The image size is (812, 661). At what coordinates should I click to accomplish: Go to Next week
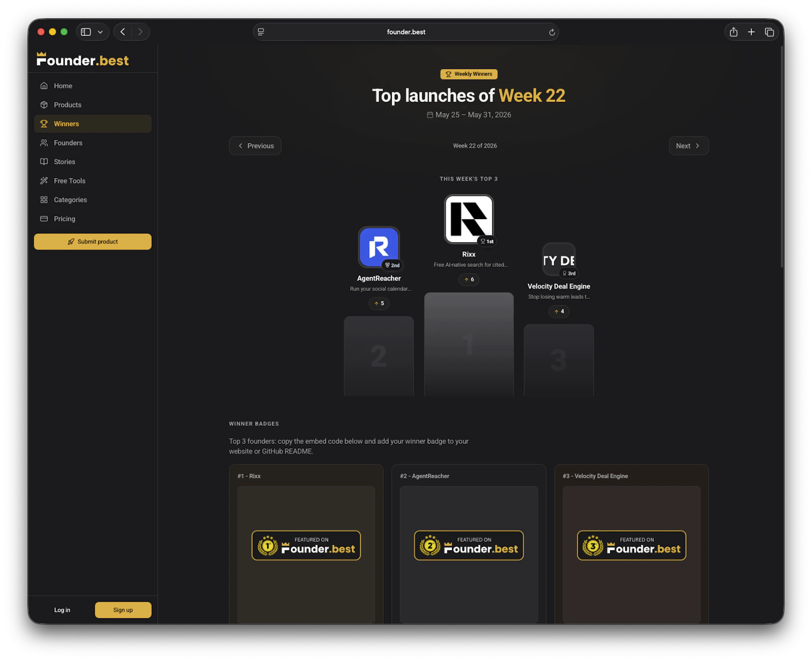pos(689,146)
